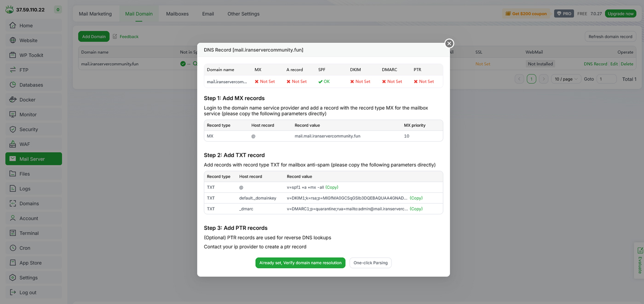This screenshot has height=304, width=644.
Task: Go to Cron scheduler
Action: point(24,248)
